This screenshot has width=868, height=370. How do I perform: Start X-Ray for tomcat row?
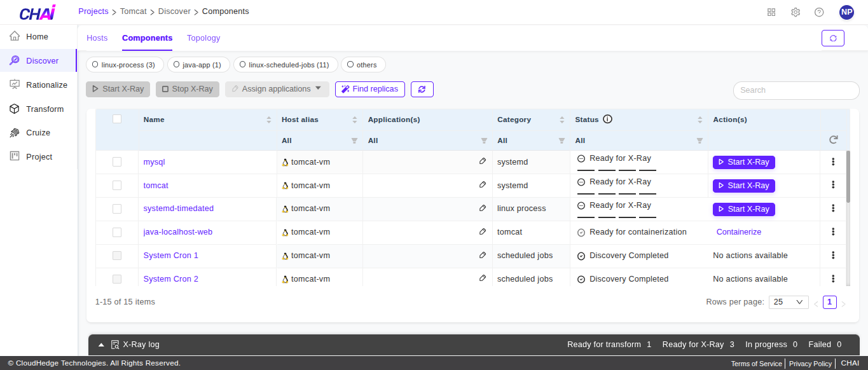coord(744,186)
